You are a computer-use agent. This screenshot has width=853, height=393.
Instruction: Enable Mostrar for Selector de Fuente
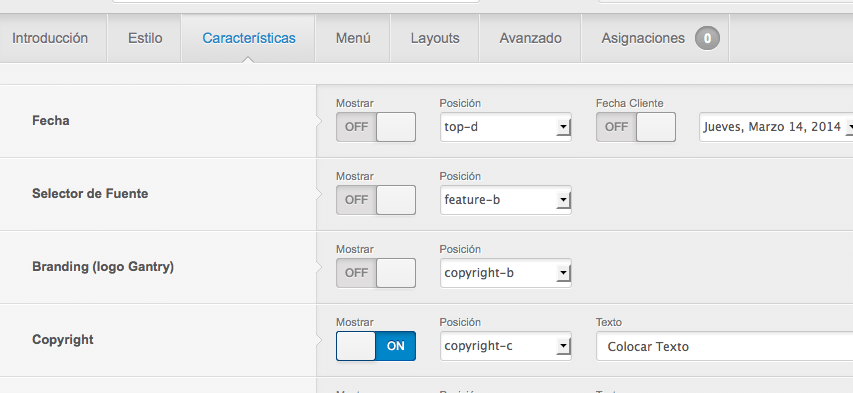376,200
